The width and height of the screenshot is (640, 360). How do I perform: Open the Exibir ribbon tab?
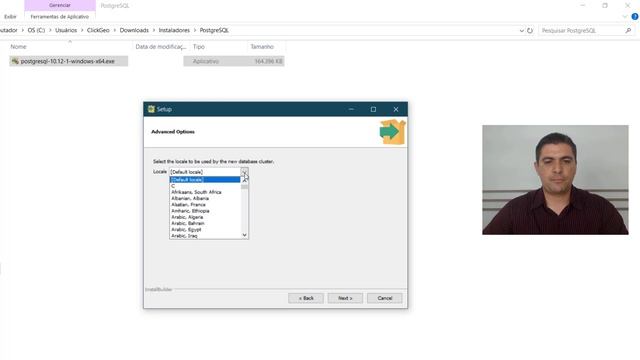pyautogui.click(x=10, y=17)
